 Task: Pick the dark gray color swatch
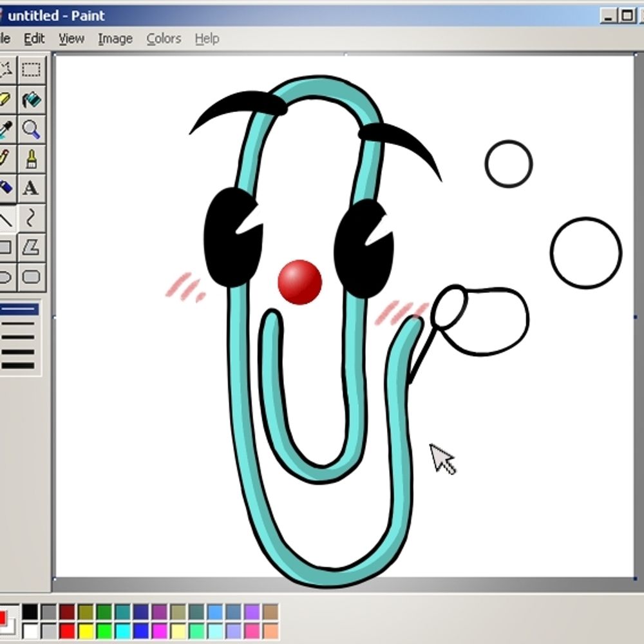[48, 612]
